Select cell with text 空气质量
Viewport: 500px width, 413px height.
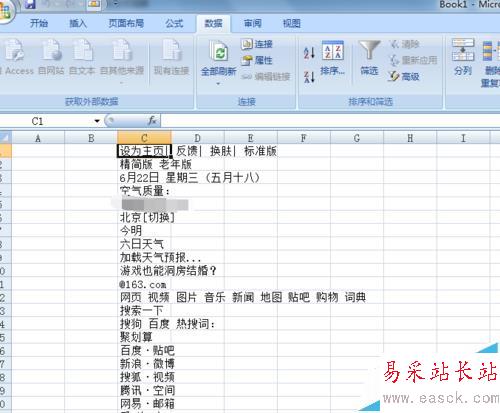click(x=144, y=191)
